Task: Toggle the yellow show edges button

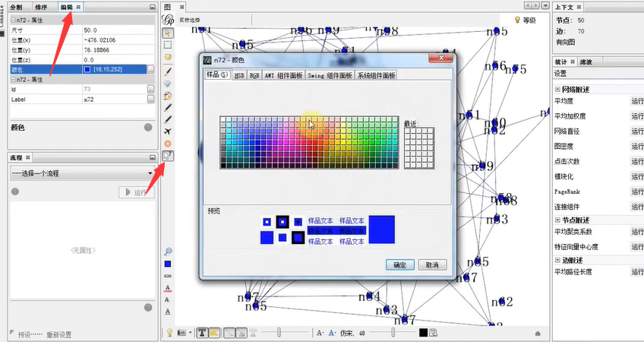Action: pos(214,333)
